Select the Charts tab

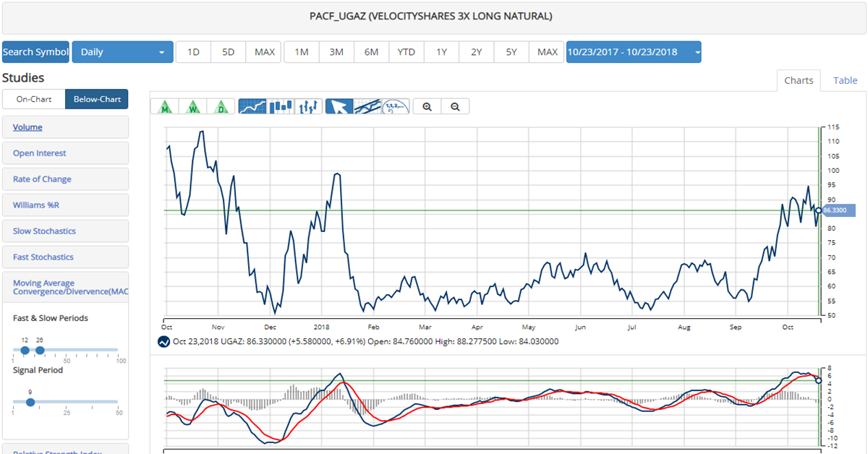(799, 80)
